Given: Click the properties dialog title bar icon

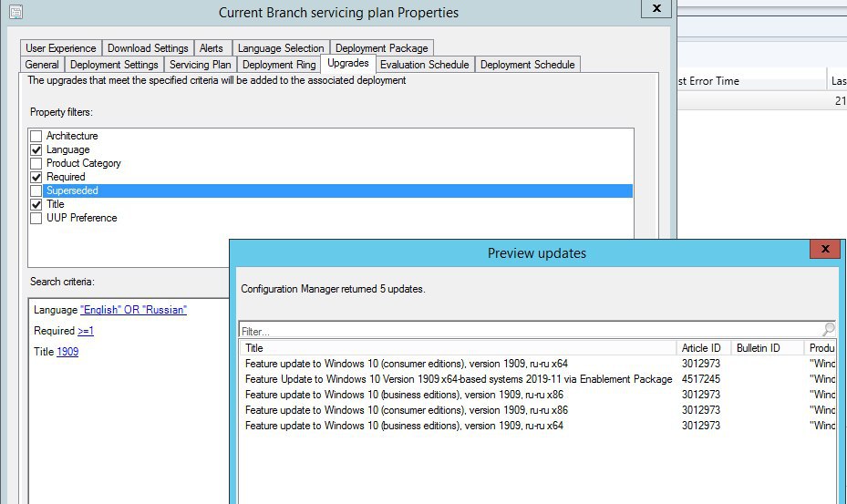Looking at the screenshot, I should 16,11.
